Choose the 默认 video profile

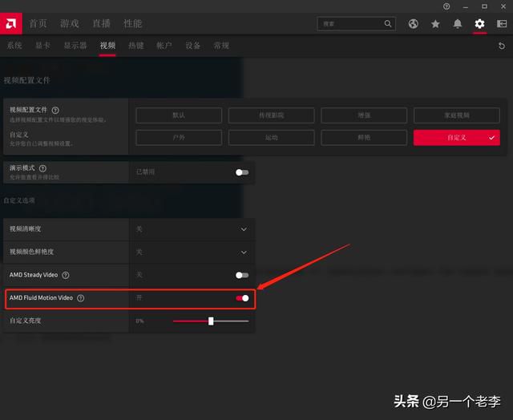coord(179,115)
